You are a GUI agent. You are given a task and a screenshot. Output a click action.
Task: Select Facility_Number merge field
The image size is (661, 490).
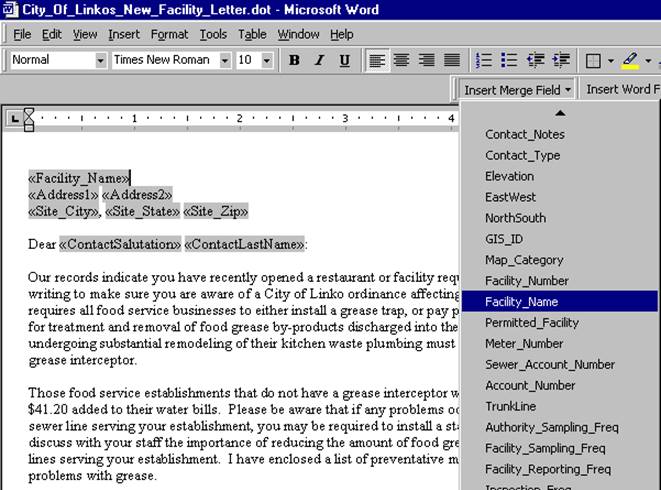[560, 280]
